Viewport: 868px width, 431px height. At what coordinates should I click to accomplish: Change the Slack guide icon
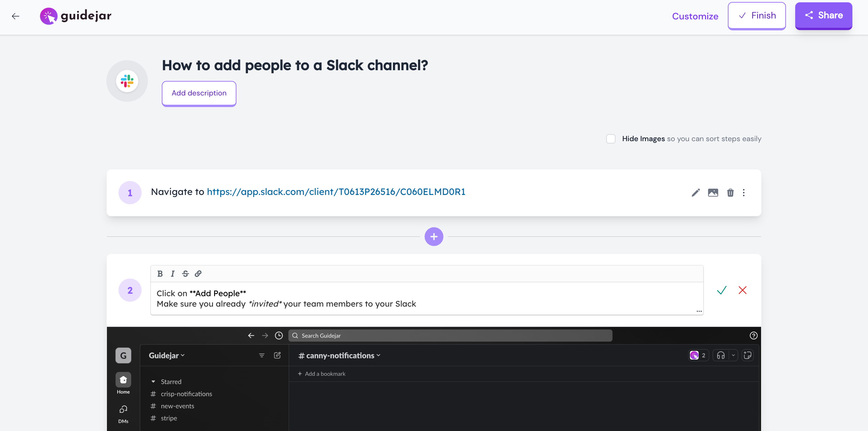(127, 81)
